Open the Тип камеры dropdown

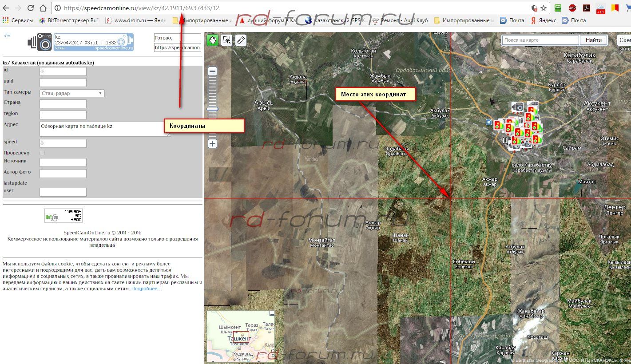[x=72, y=93]
